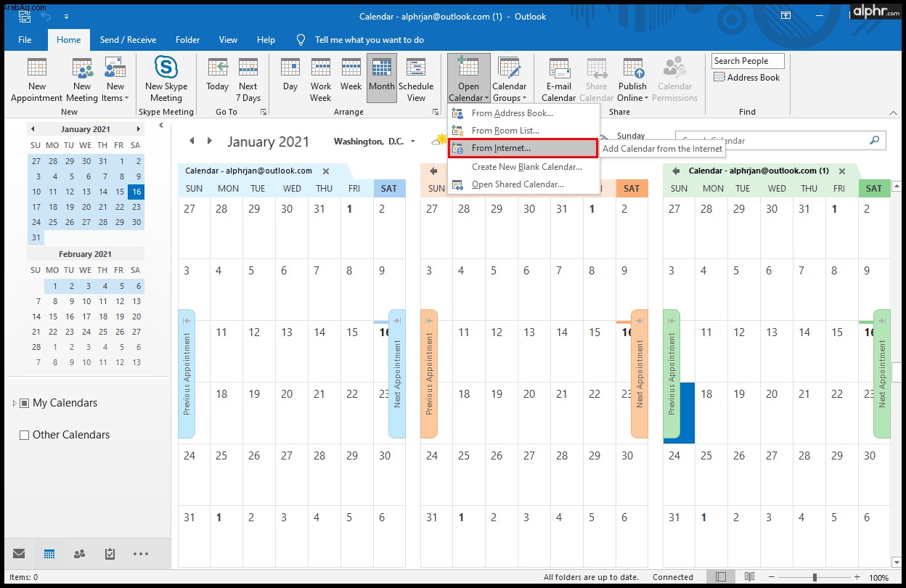This screenshot has height=588, width=906.
Task: Click the Search People field
Action: coord(748,61)
